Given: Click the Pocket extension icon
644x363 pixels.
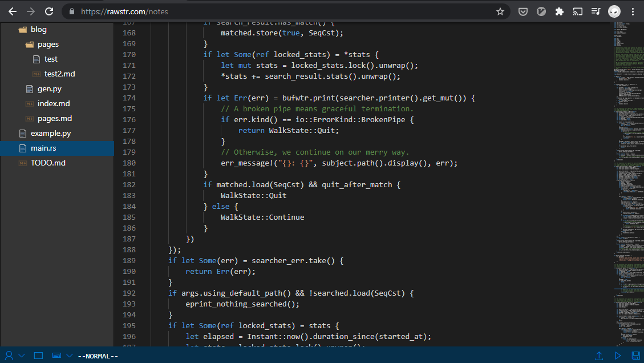Looking at the screenshot, I should click(523, 11).
